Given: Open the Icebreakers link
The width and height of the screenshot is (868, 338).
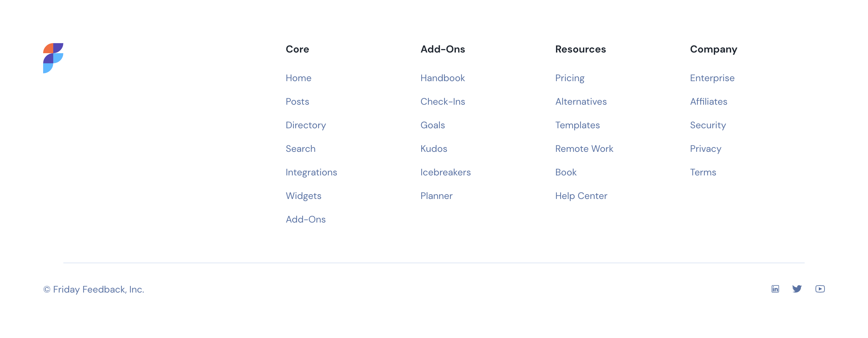Looking at the screenshot, I should (x=445, y=172).
